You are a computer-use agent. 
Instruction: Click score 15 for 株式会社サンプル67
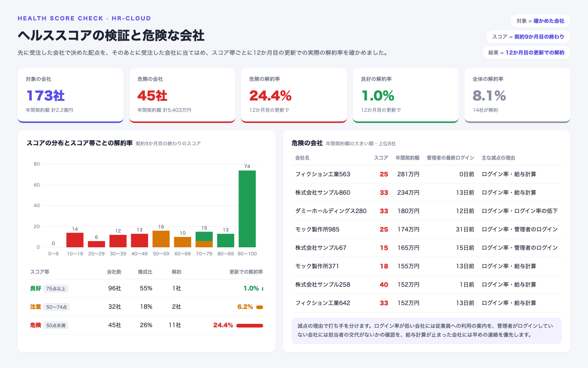coord(384,248)
